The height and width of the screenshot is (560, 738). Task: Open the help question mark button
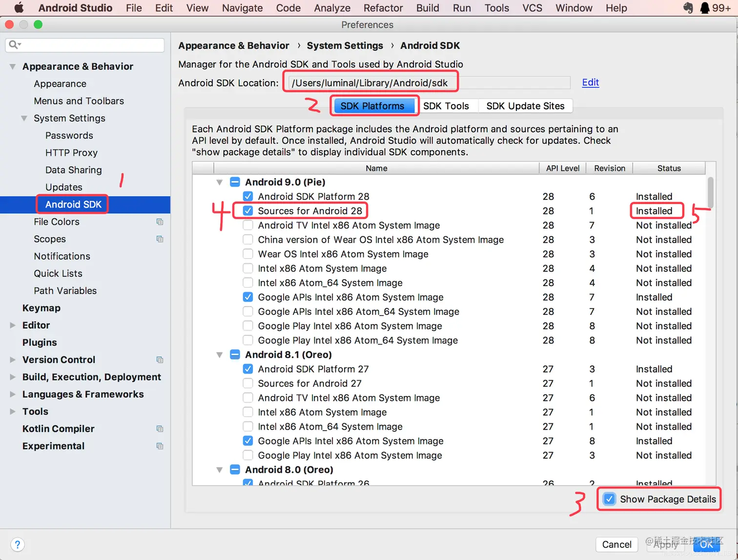click(x=17, y=544)
